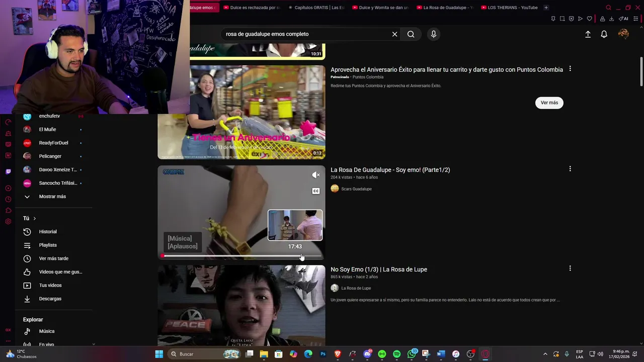Click the magnifier search button in YouTube
The height and width of the screenshot is (362, 644).
[411, 34]
